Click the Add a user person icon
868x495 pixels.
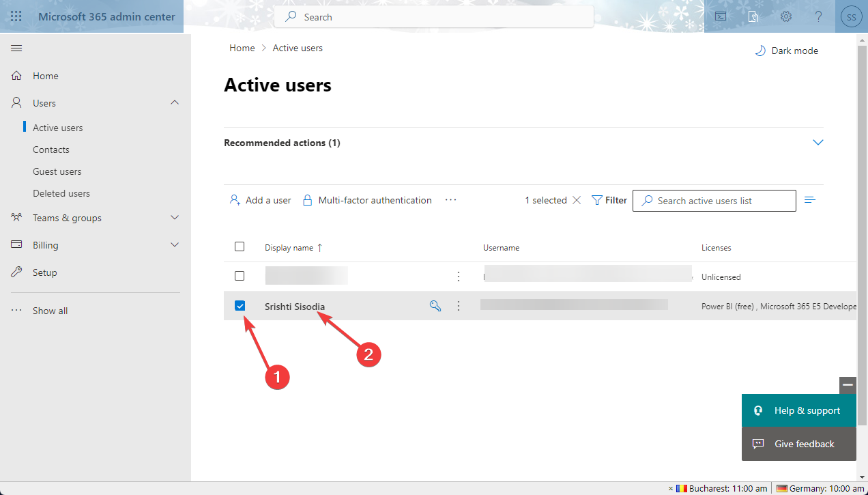(x=235, y=200)
